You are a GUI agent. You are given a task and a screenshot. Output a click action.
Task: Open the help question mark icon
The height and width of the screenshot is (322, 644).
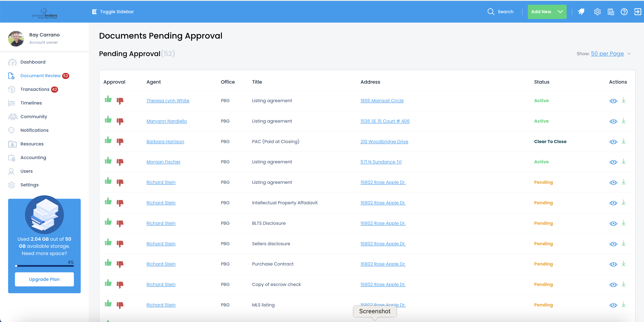pyautogui.click(x=624, y=12)
